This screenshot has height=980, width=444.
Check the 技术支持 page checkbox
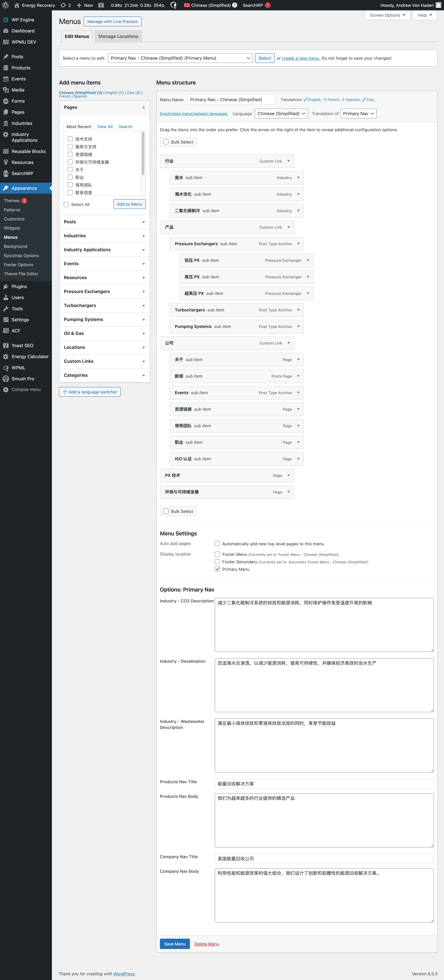pos(70,139)
